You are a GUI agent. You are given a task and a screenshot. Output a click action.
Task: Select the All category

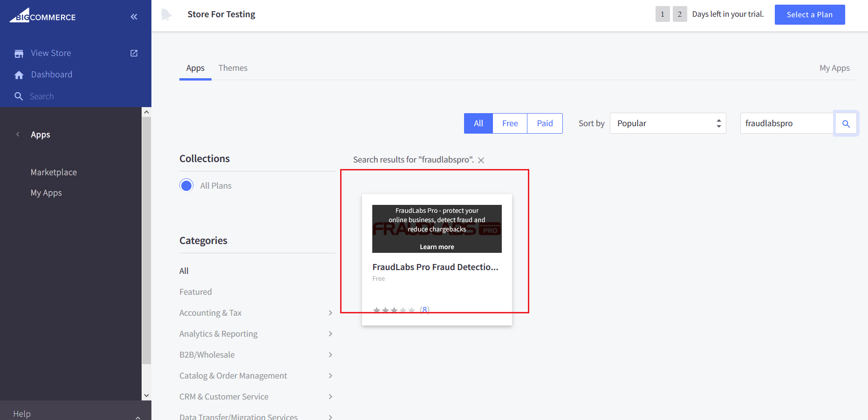coord(184,271)
